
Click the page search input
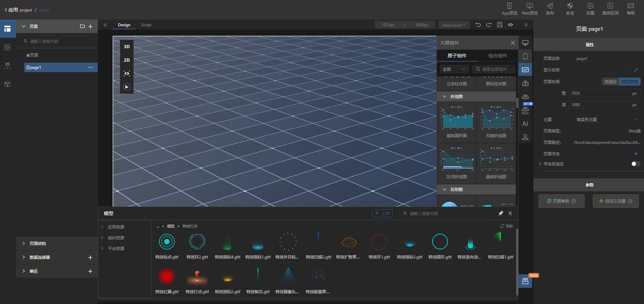coord(57,41)
